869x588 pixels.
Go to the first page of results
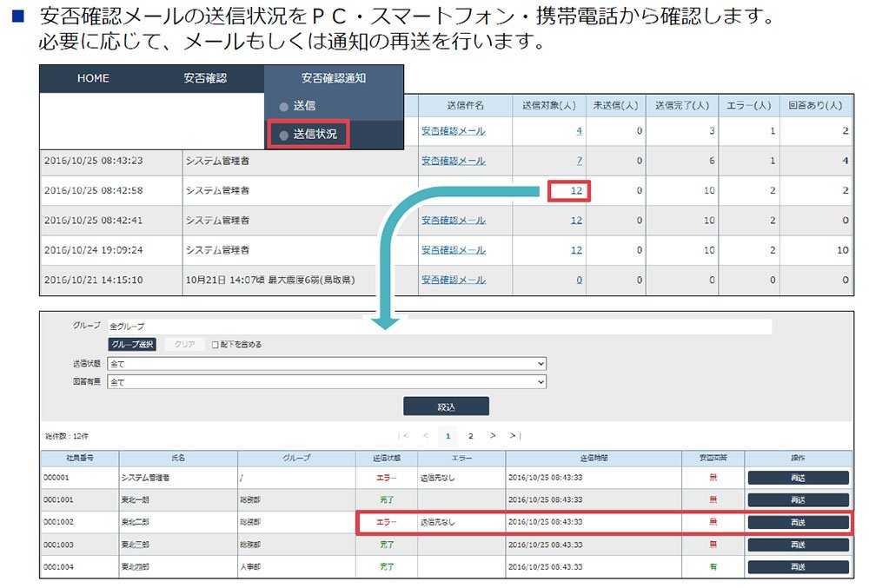pos(405,436)
